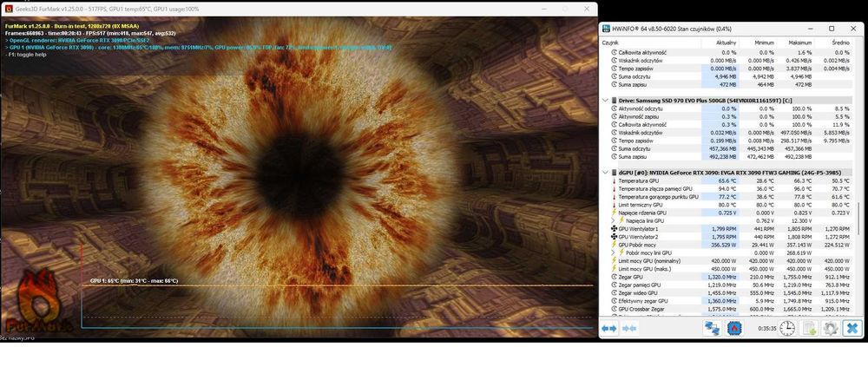Click the 356.529 W current power value

coord(724,245)
